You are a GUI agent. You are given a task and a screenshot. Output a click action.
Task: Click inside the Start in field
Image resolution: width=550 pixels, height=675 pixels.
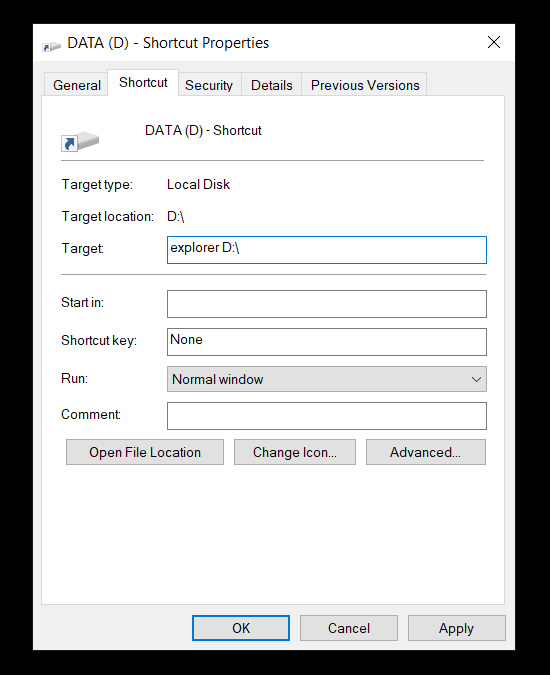pyautogui.click(x=327, y=304)
